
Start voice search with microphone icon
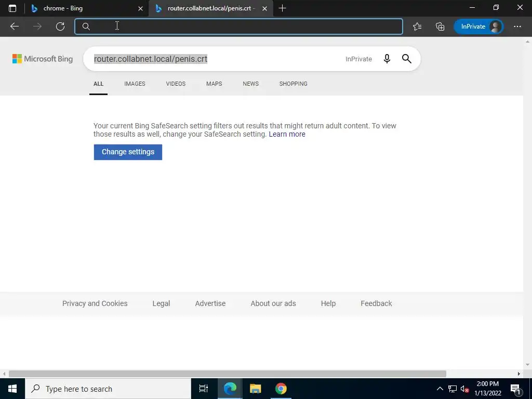tap(387, 59)
